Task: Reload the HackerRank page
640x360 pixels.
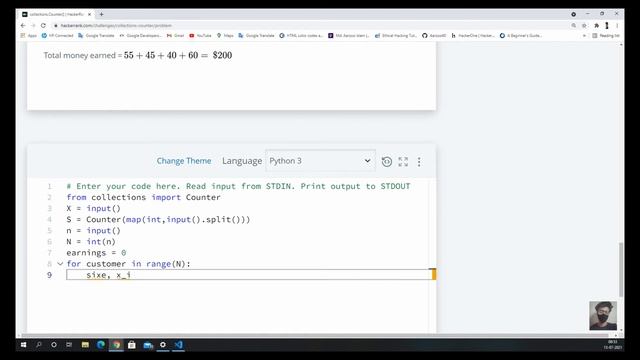Action: pos(43,25)
